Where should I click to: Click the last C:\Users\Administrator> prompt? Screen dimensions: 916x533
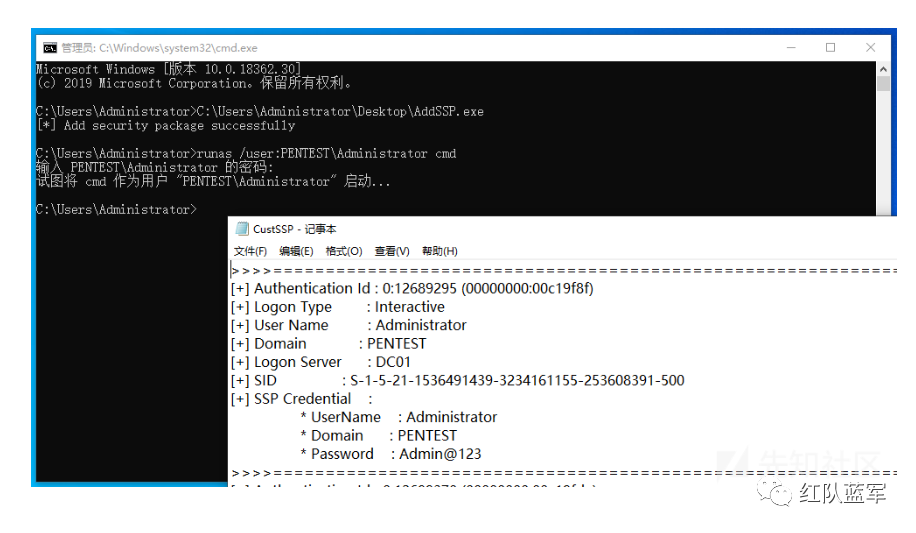click(x=117, y=210)
